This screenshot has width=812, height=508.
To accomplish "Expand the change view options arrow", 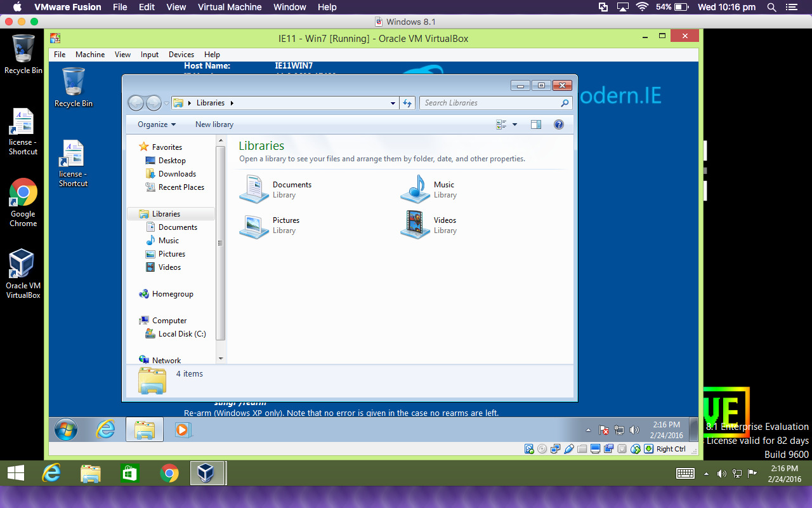I will [514, 124].
